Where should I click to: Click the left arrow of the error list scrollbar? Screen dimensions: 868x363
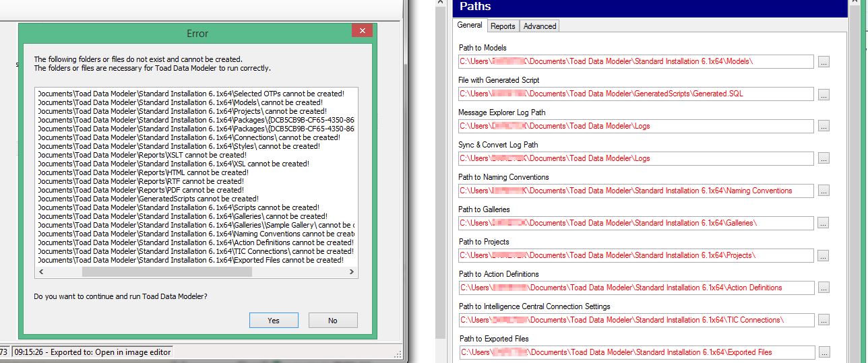pos(41,271)
